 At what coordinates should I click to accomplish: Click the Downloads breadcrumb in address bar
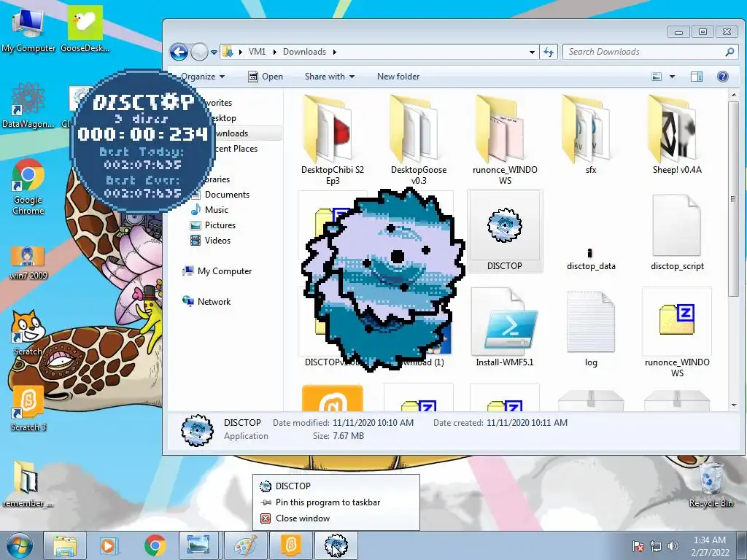[x=304, y=52]
